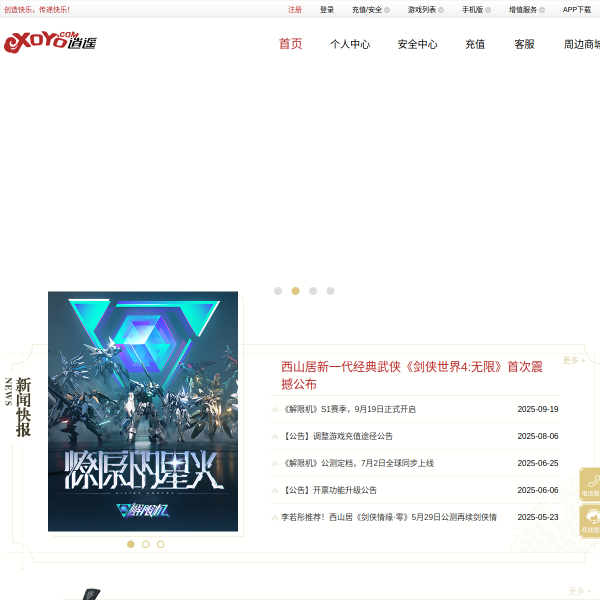The image size is (600, 600).
Task: Click date 2025-09-19
Action: (x=538, y=409)
